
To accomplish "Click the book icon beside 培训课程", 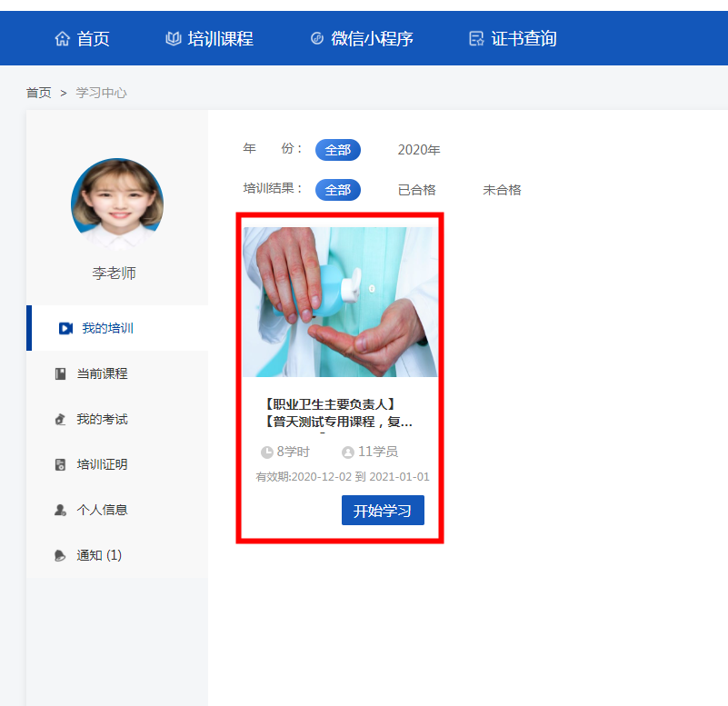I will click(x=174, y=38).
